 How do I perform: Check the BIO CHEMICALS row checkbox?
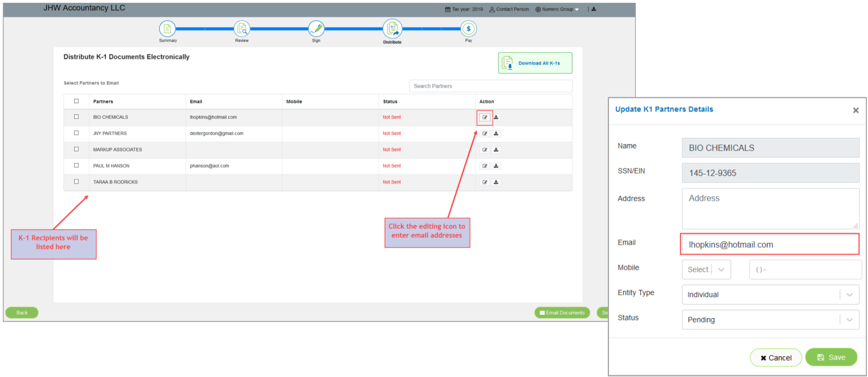click(76, 117)
